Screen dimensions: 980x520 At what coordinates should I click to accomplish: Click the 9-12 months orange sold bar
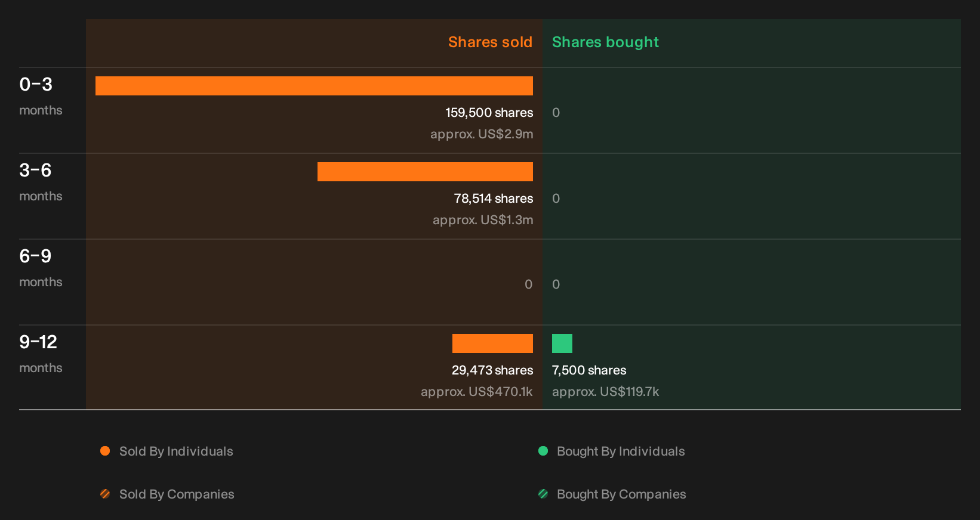(x=492, y=343)
